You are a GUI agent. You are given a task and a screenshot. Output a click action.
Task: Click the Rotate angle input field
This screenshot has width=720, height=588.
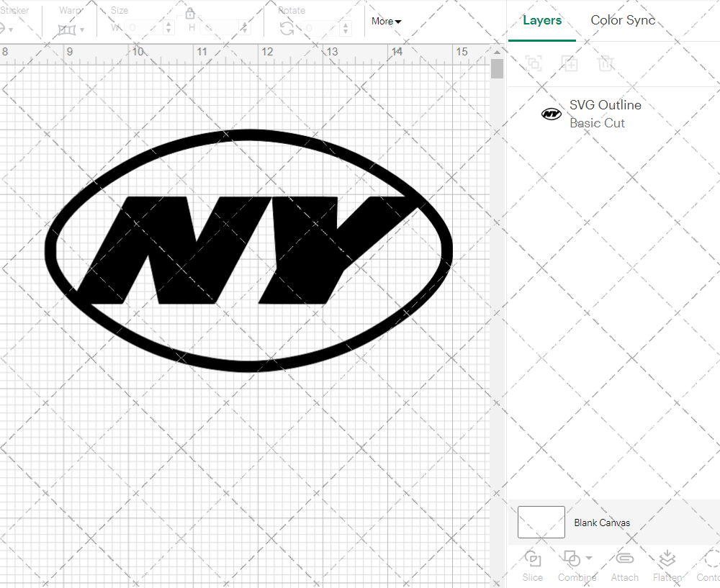[x=321, y=29]
